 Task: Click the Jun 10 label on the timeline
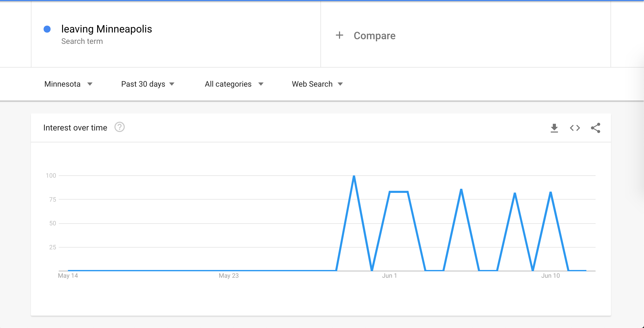tap(550, 276)
